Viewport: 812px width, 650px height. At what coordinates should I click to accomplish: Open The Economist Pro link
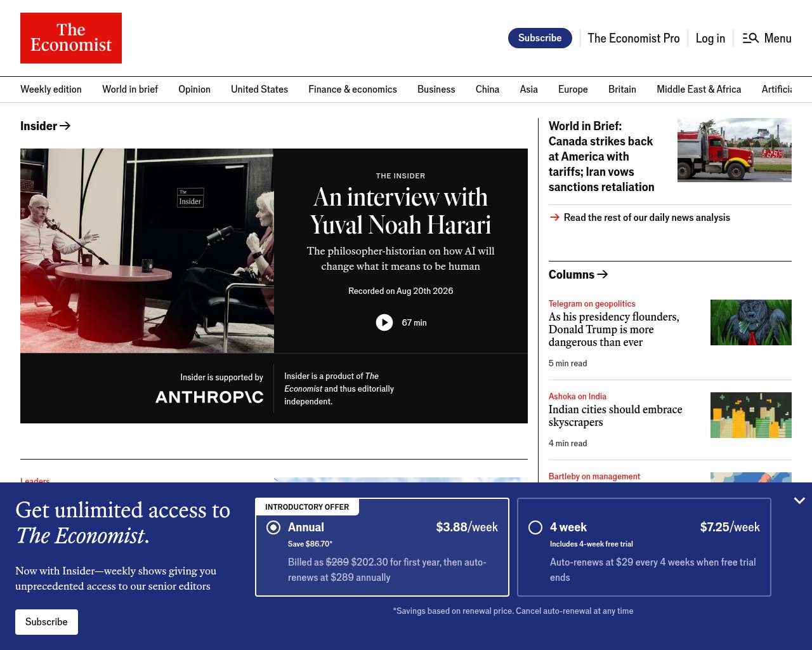634,38
